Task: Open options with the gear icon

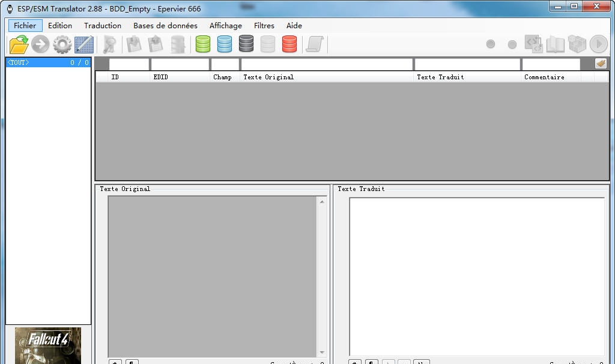Action: click(x=62, y=44)
